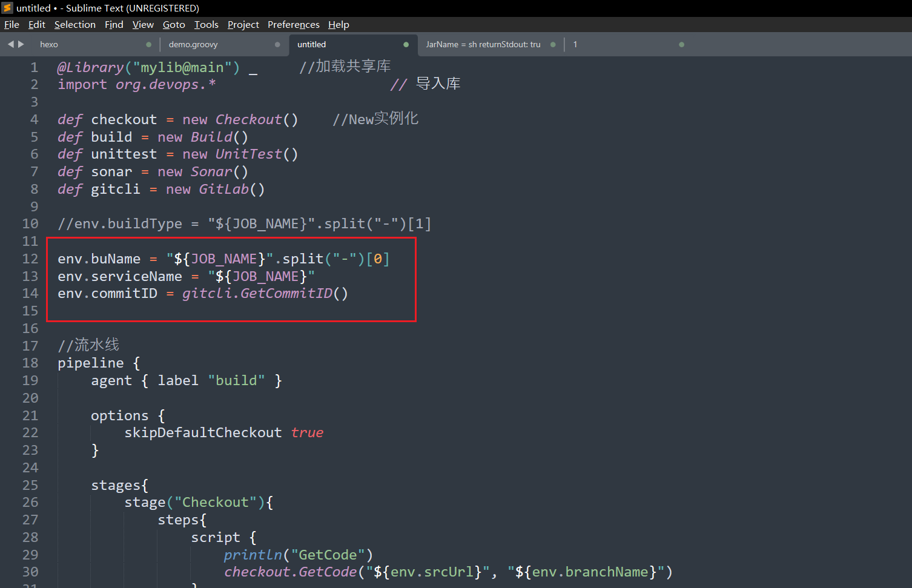Open the Help menu
This screenshot has width=912, height=588.
[339, 25]
